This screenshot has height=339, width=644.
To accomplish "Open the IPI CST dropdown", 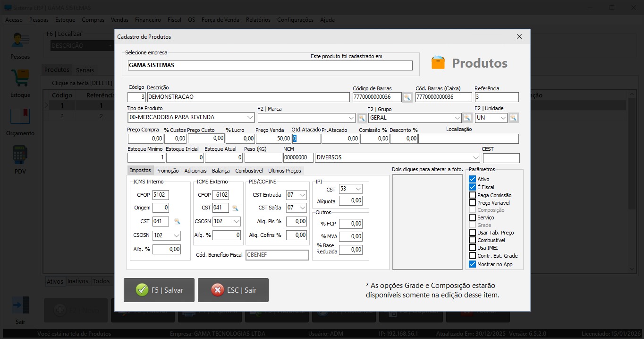I will (x=358, y=189).
